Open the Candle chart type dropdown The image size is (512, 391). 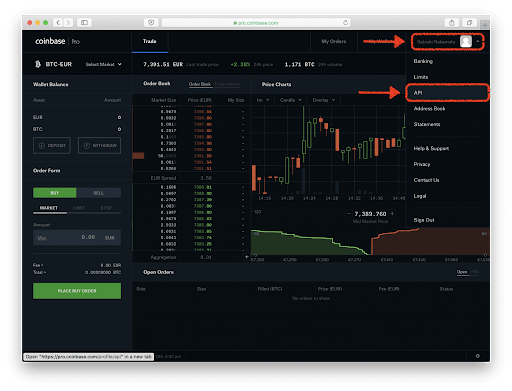click(x=291, y=100)
